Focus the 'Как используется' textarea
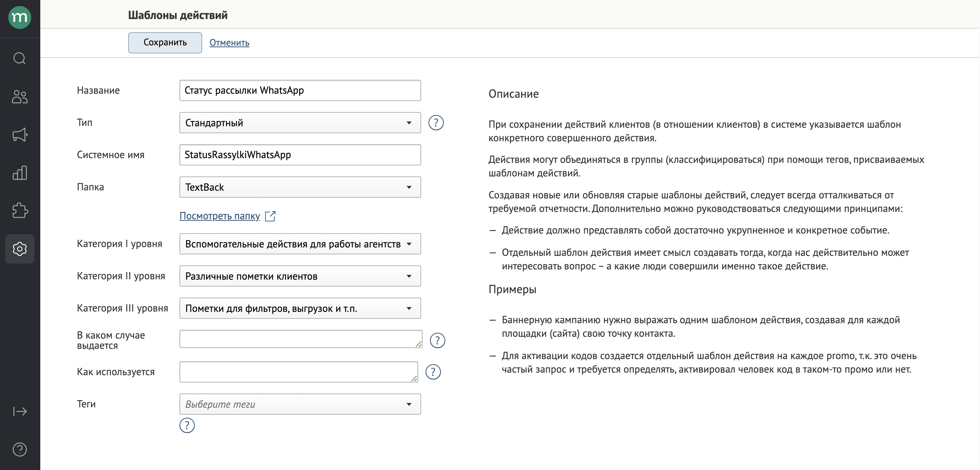This screenshot has height=470, width=980. [x=298, y=372]
